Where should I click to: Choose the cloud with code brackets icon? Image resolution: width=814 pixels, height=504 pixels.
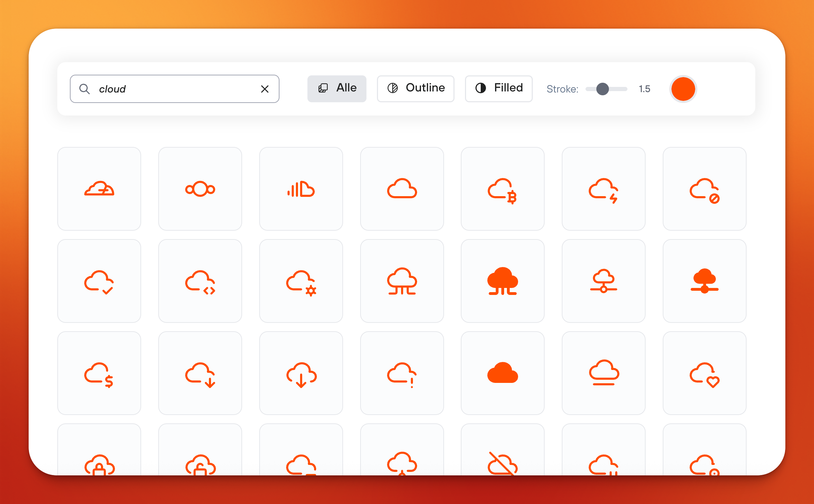[x=200, y=281]
